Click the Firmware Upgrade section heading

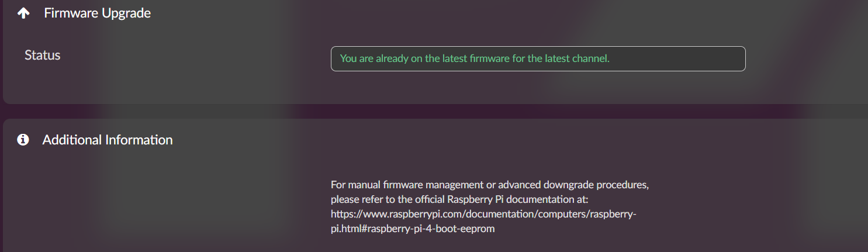[x=97, y=13]
